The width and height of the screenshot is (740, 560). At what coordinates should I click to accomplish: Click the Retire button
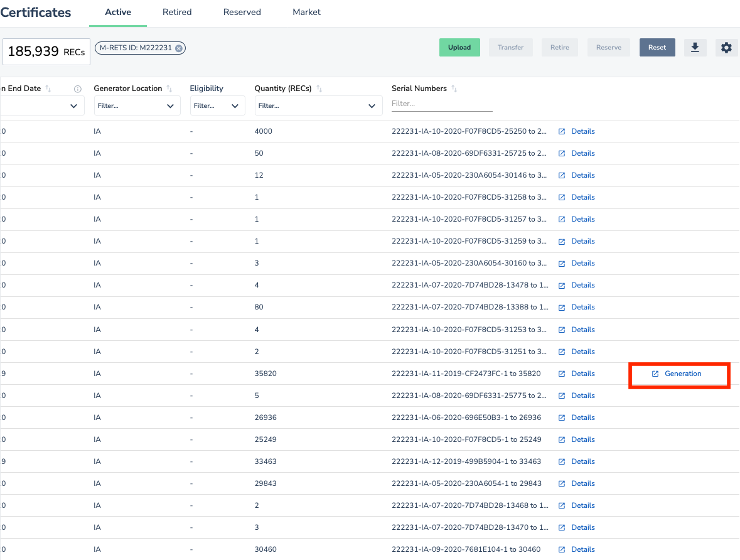click(x=560, y=47)
